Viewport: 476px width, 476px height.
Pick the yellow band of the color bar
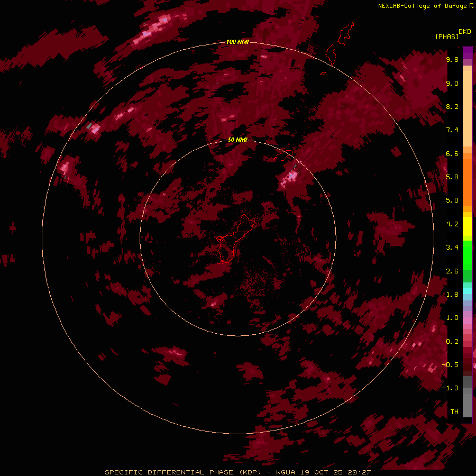(467, 226)
